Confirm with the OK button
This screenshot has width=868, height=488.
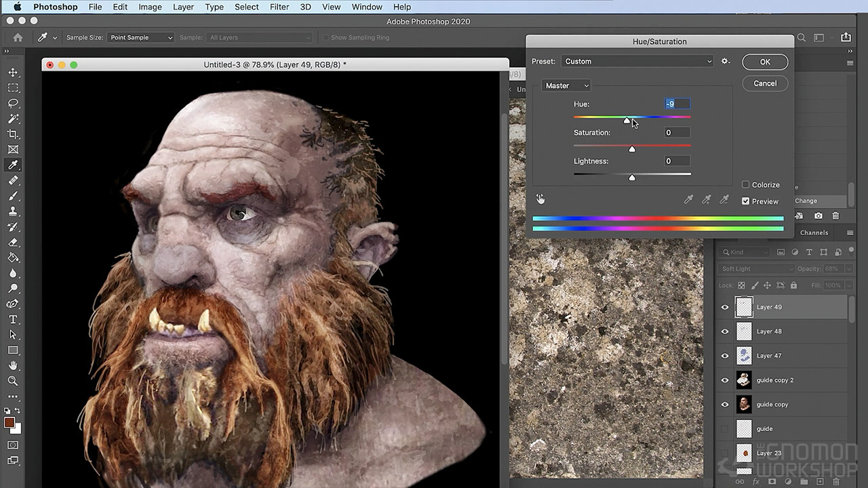[x=764, y=62]
